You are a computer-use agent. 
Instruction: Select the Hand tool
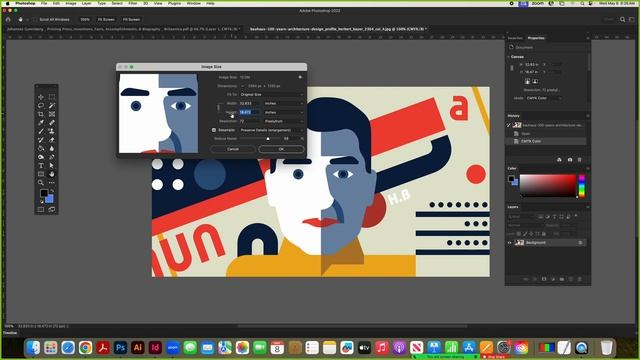(x=52, y=174)
